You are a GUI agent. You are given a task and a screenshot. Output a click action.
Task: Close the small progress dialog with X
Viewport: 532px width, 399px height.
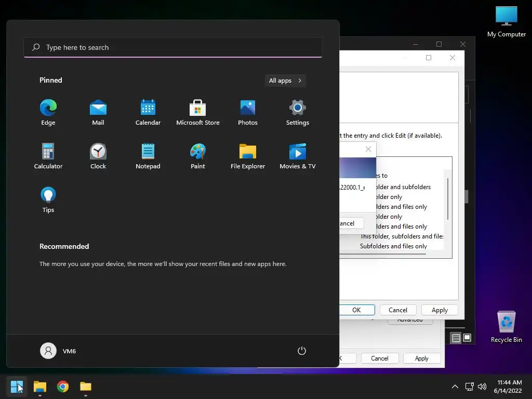368,149
